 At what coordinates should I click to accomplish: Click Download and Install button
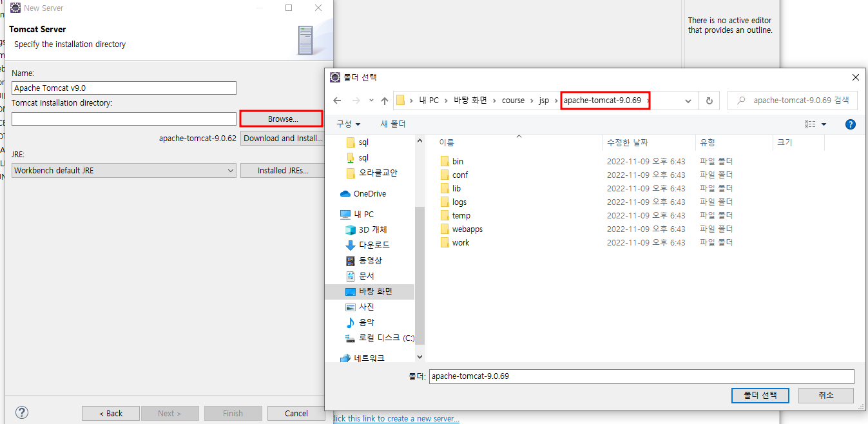[283, 138]
